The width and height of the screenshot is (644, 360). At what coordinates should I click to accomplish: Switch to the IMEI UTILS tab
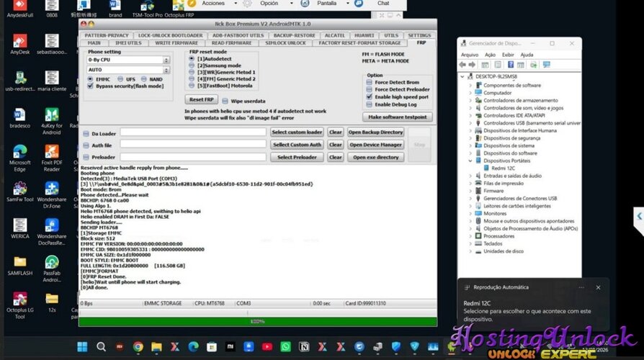pos(128,42)
